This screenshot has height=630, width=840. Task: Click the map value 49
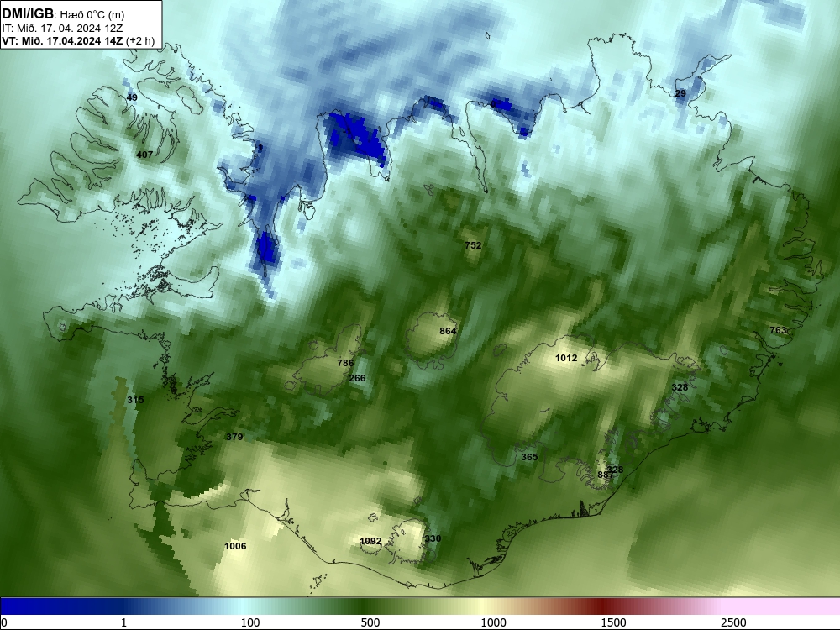coord(132,97)
